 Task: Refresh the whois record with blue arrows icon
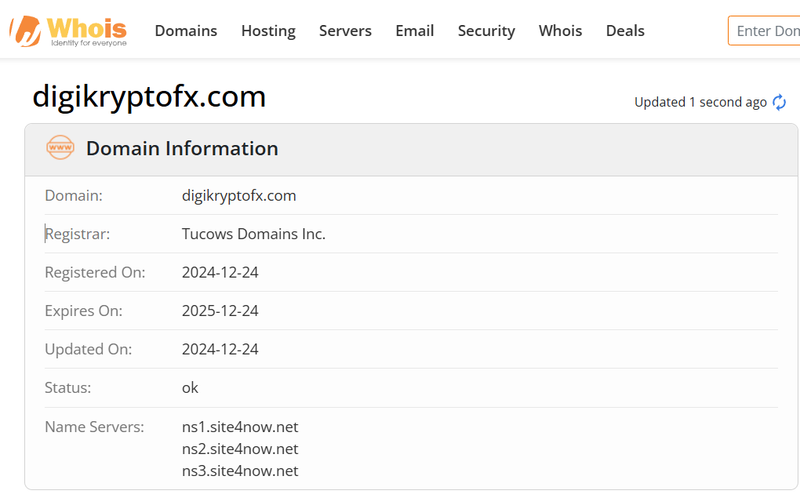779,102
